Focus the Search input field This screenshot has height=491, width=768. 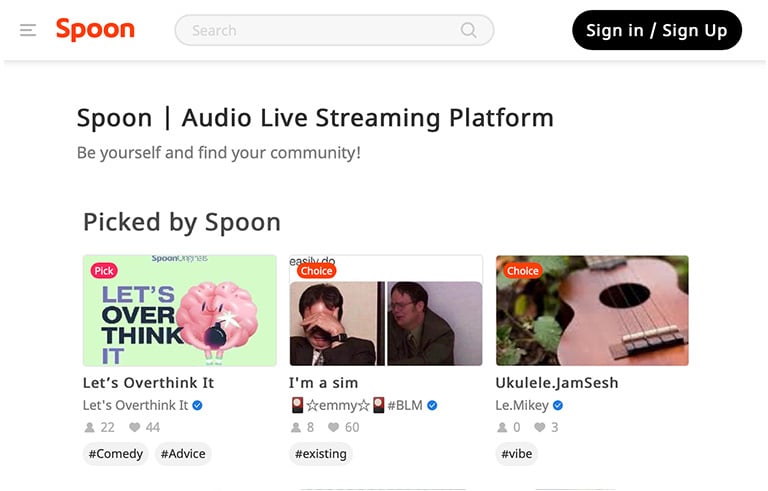tap(334, 30)
